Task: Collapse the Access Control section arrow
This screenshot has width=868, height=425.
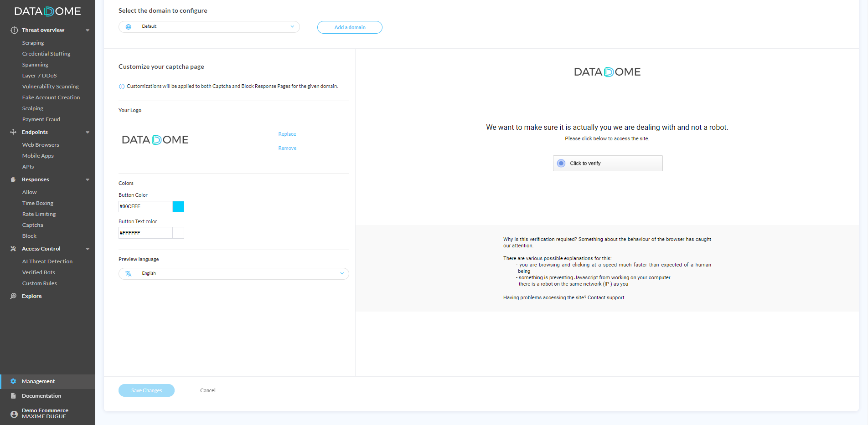Action: 88,249
